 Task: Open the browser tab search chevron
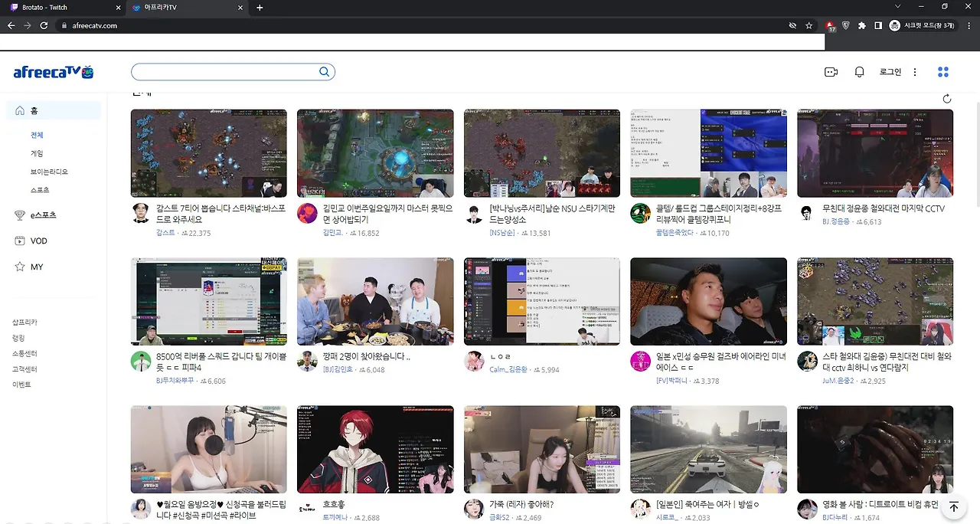click(897, 6)
